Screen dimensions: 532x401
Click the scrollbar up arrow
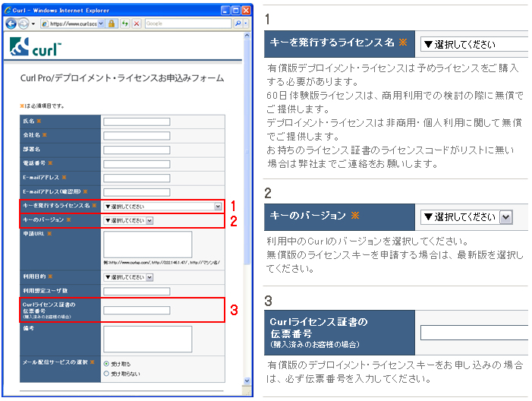tap(247, 35)
